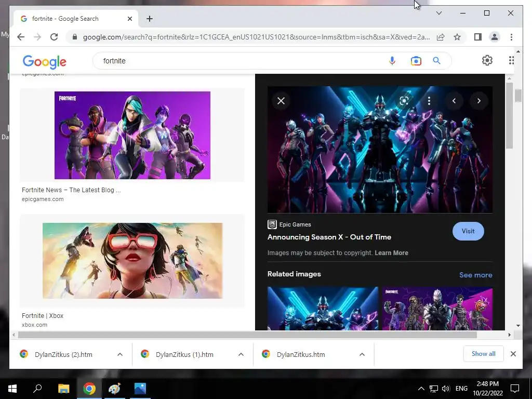Click the preview panel vertical scrollbar
Viewport: 532px width, 399px height.
point(509,115)
